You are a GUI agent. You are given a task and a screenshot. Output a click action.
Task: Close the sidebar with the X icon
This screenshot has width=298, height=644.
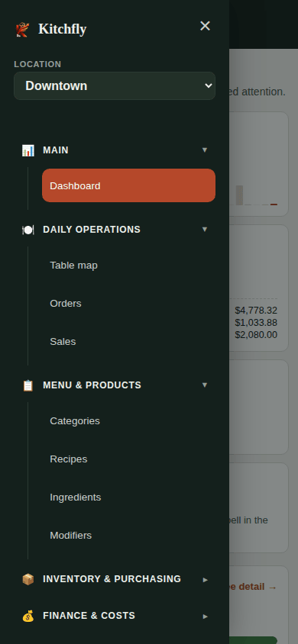pos(205,26)
